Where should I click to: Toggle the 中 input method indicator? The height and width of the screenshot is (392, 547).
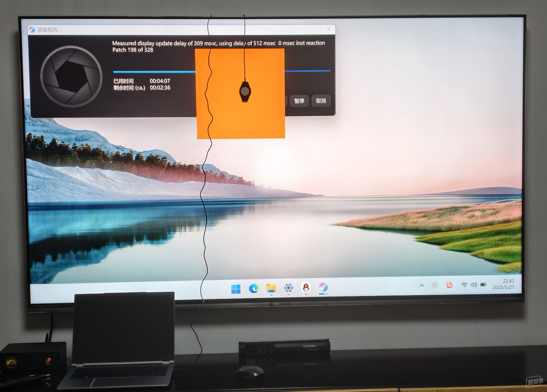click(x=435, y=285)
